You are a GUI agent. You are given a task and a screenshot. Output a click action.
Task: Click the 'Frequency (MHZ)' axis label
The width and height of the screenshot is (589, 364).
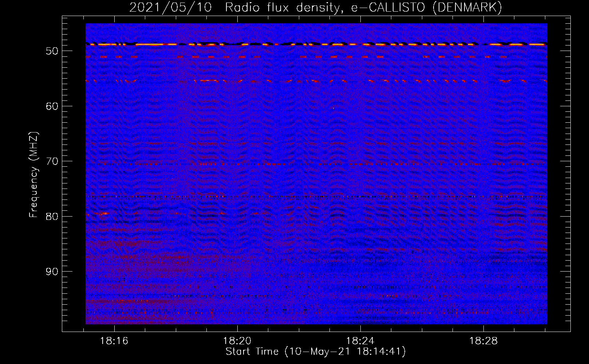pyautogui.click(x=33, y=175)
